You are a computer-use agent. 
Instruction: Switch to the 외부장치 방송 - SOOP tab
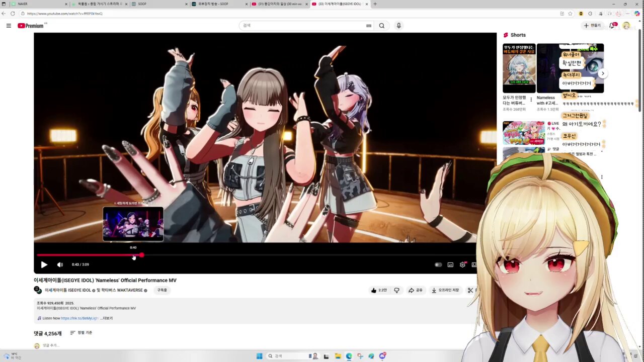pos(219,4)
